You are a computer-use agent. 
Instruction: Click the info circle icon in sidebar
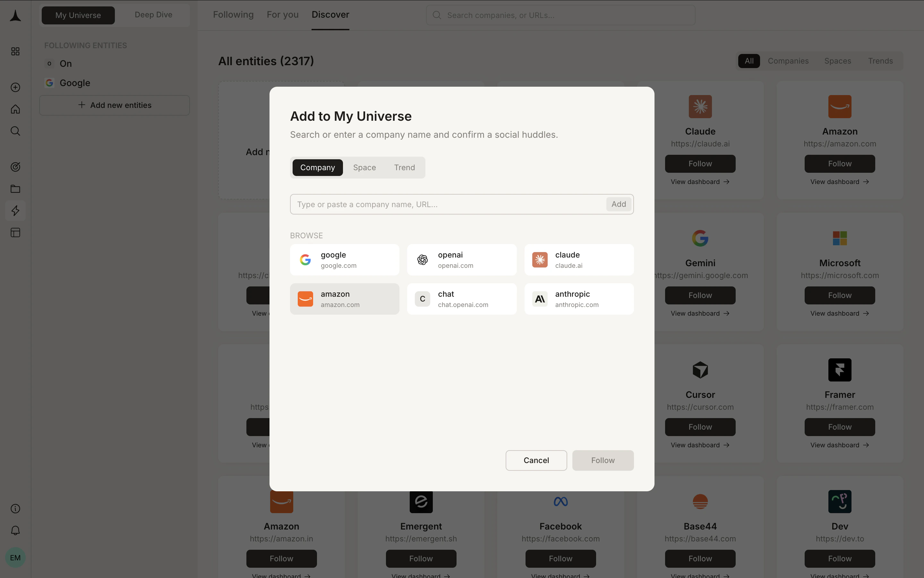coord(15,508)
